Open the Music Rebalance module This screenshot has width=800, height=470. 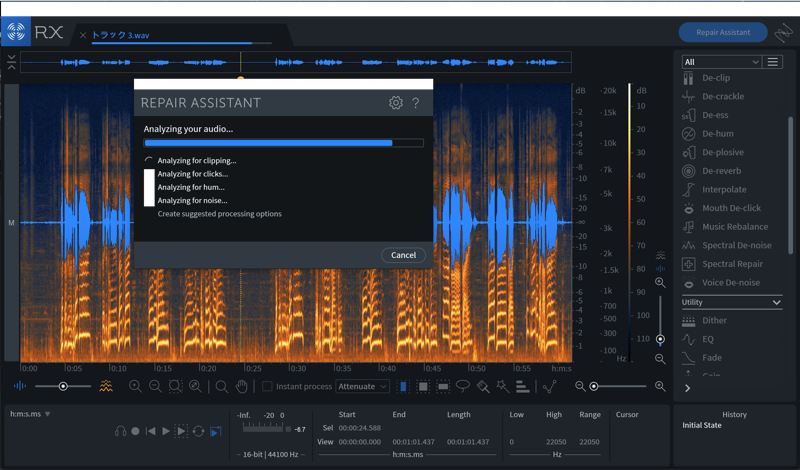coord(725,227)
